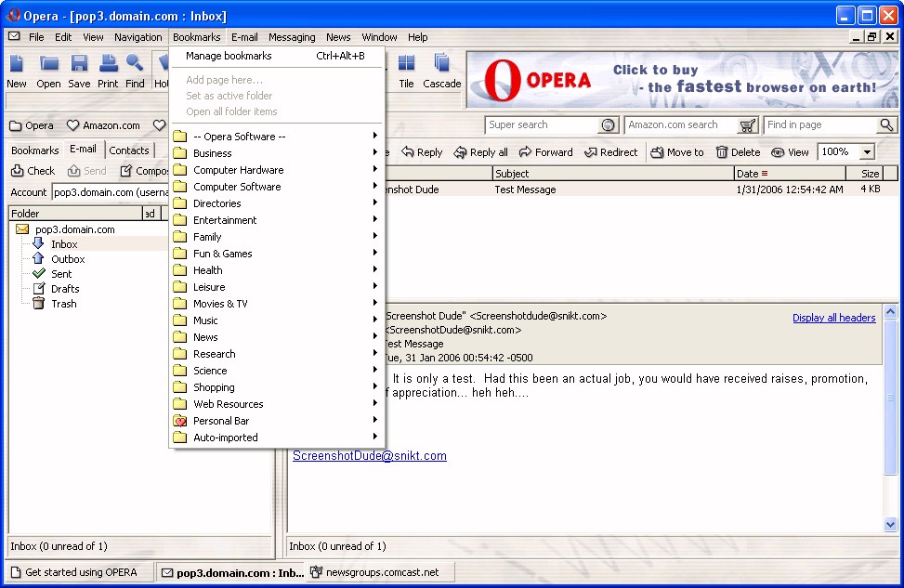Select the Drafts folder
The height and width of the screenshot is (588, 904).
[x=65, y=290]
